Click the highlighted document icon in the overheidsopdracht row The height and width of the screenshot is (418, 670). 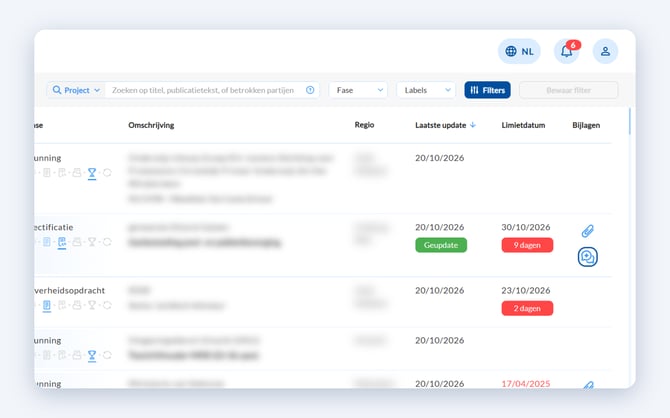[x=47, y=306]
